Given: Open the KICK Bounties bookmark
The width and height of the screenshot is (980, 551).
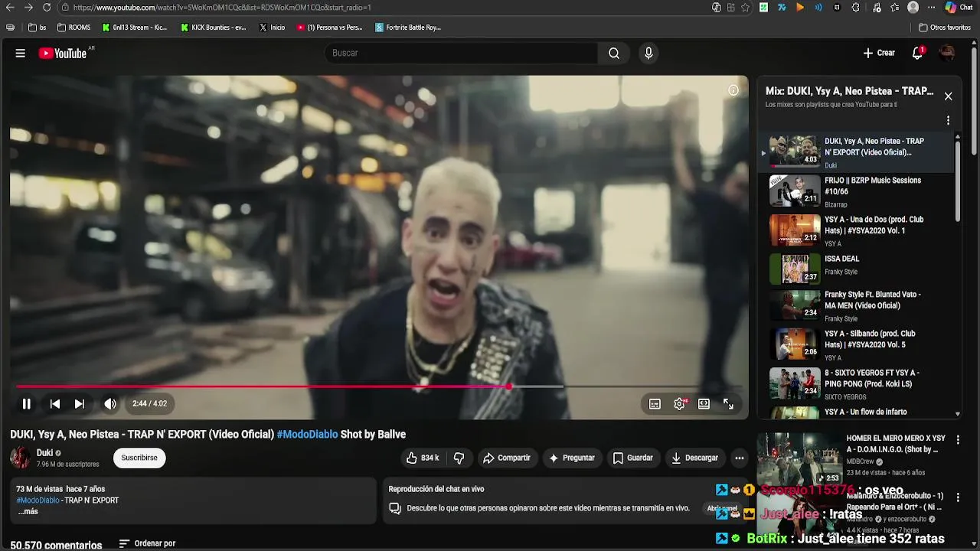Looking at the screenshot, I should [x=214, y=28].
